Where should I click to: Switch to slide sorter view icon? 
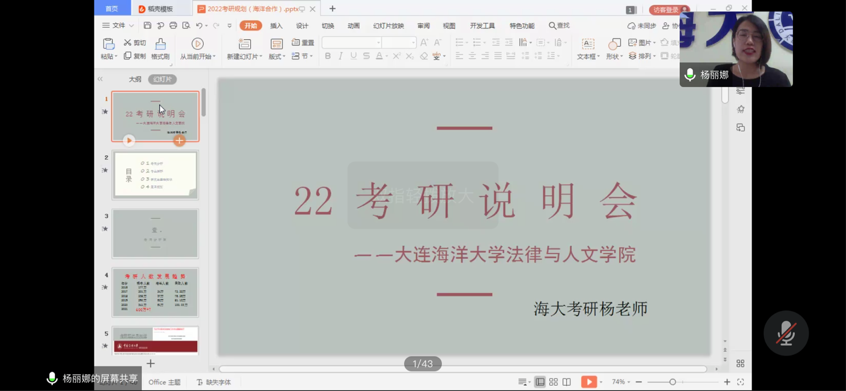coord(553,382)
